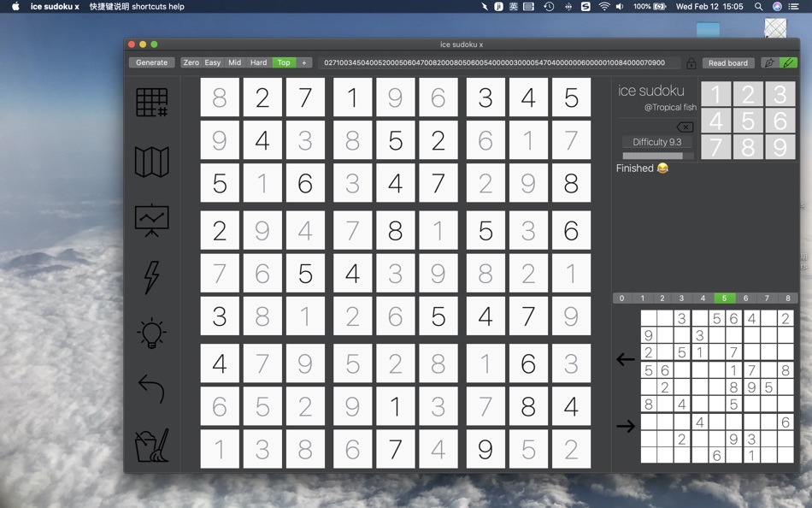This screenshot has height=508, width=812.
Task: Click the Generate button
Action: [x=152, y=62]
